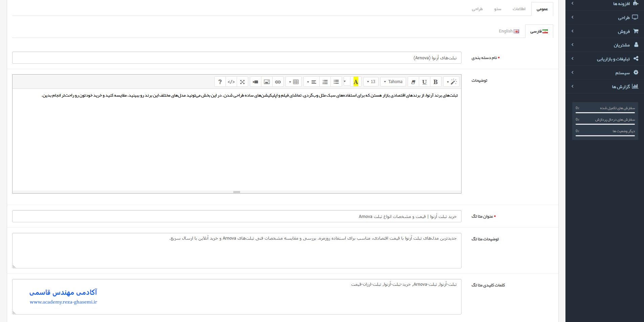The image size is (644, 322).
Task: Click the Iran flag icon on فارسی tab
Action: click(x=545, y=31)
